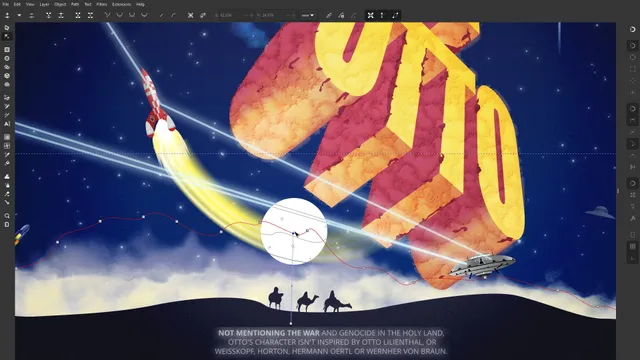Open insert-node options dropdown arrow
Viewport: 640px width, 360px height.
pyautogui.click(x=19, y=16)
